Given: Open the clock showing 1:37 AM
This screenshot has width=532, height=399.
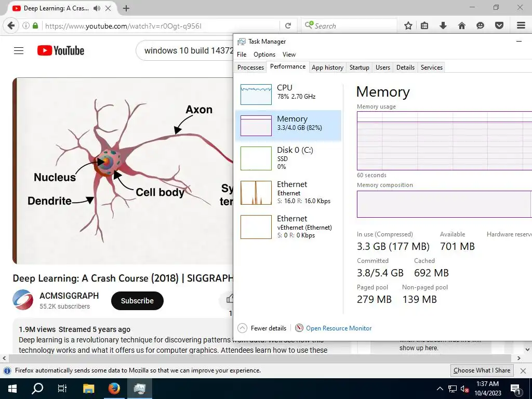Looking at the screenshot, I should point(487,389).
